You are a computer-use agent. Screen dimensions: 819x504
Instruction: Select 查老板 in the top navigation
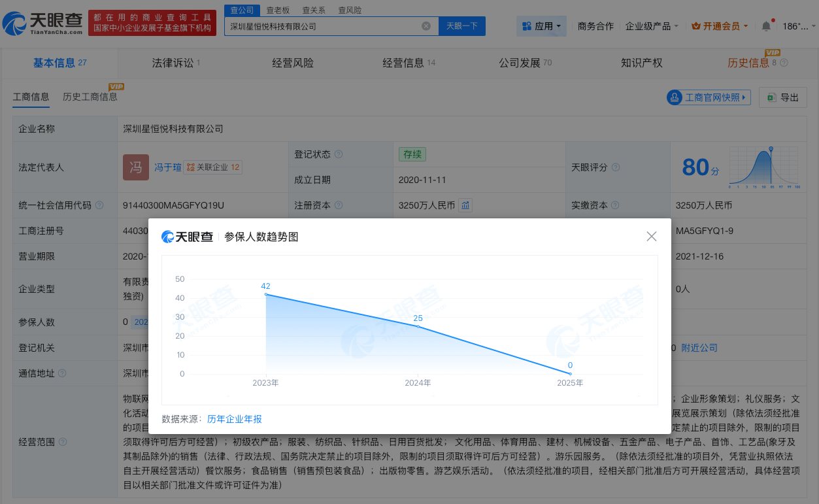coord(277,10)
